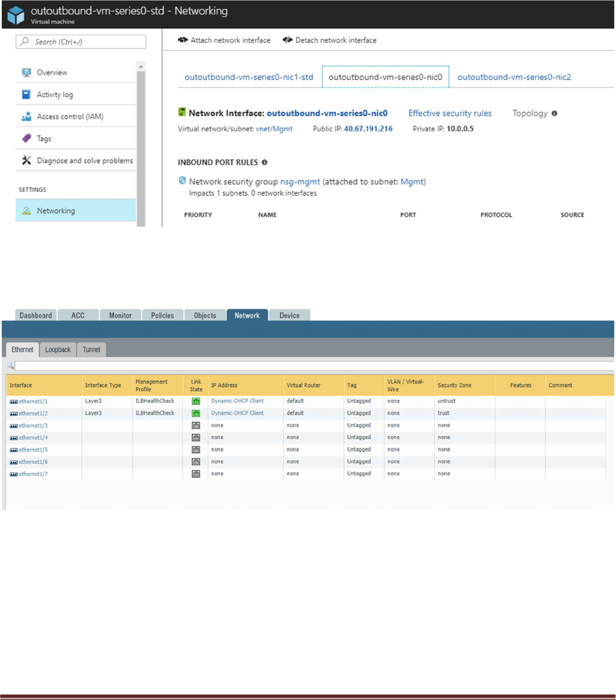
Task: Click the Detach network interface icon
Action: tap(287, 40)
